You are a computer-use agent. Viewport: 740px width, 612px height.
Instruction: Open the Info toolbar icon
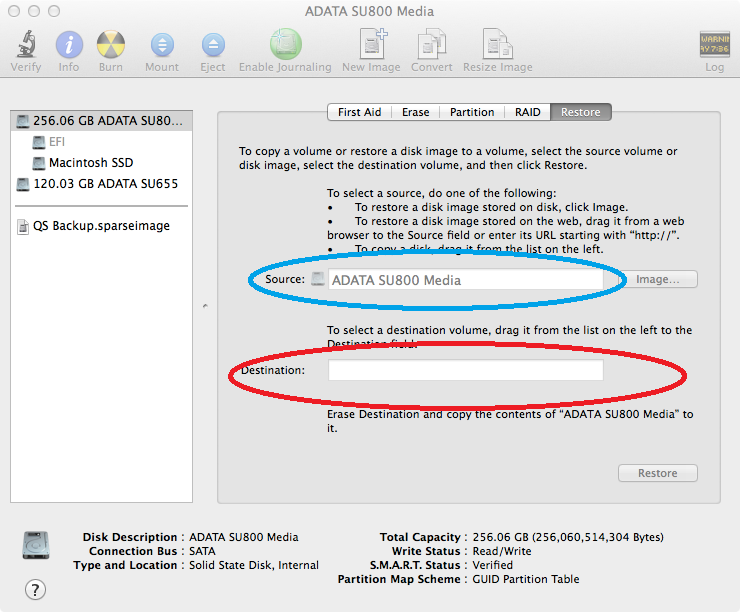(69, 45)
